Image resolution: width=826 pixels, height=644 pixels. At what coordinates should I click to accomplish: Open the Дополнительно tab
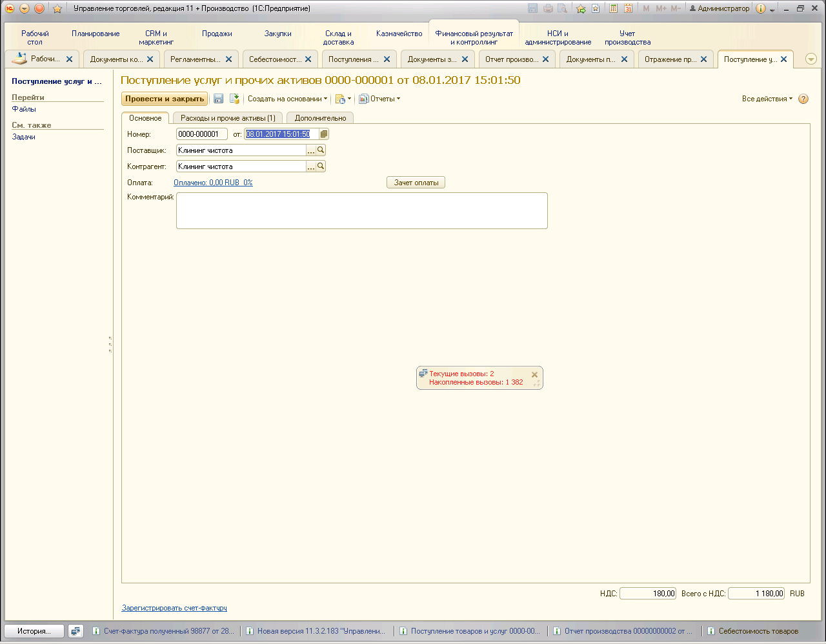320,118
